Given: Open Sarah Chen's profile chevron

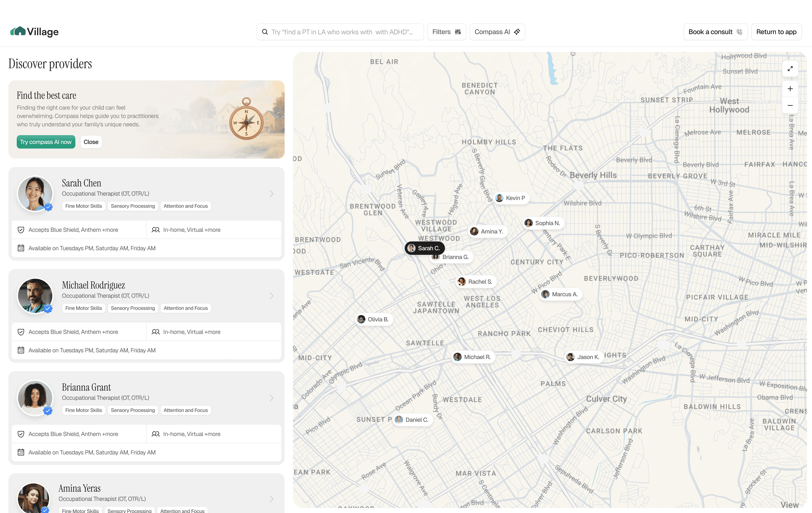Looking at the screenshot, I should point(271,194).
